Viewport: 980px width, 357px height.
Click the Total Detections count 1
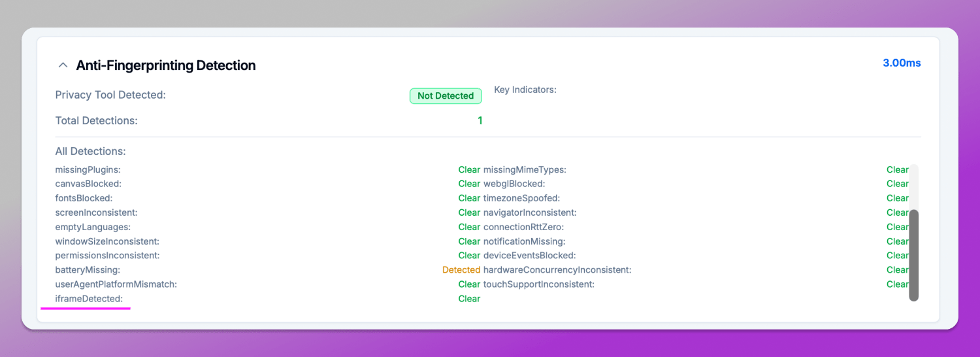(480, 121)
